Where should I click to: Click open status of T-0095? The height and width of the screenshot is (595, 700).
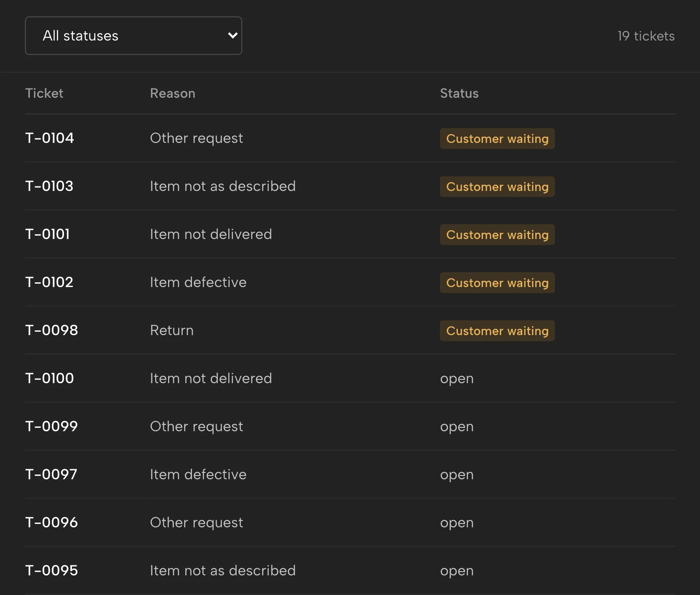457,571
